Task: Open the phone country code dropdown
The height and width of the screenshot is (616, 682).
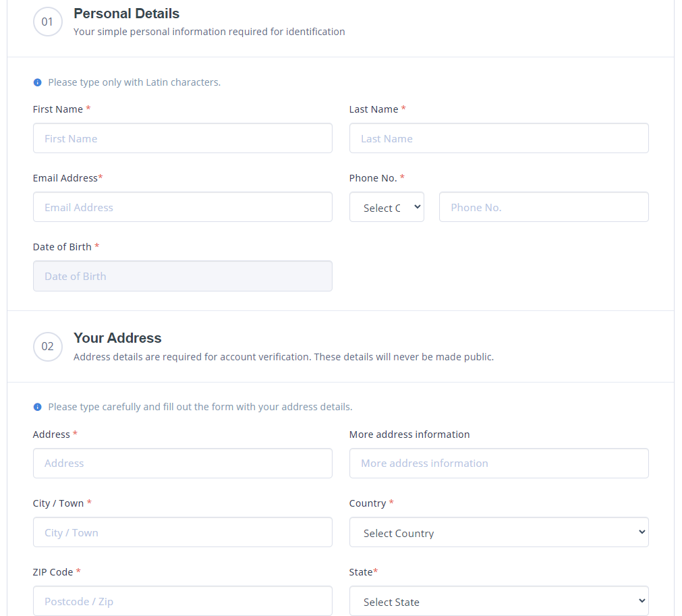Action: [x=387, y=207]
